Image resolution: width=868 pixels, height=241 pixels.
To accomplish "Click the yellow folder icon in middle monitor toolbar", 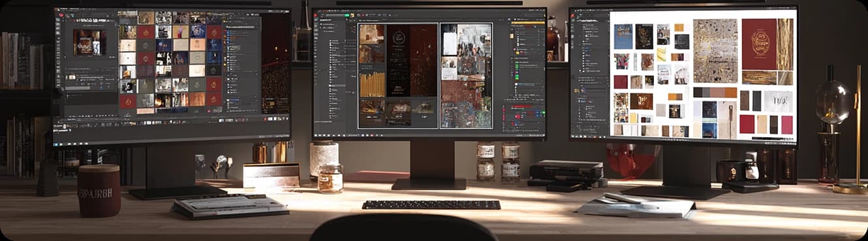I will pos(352,16).
